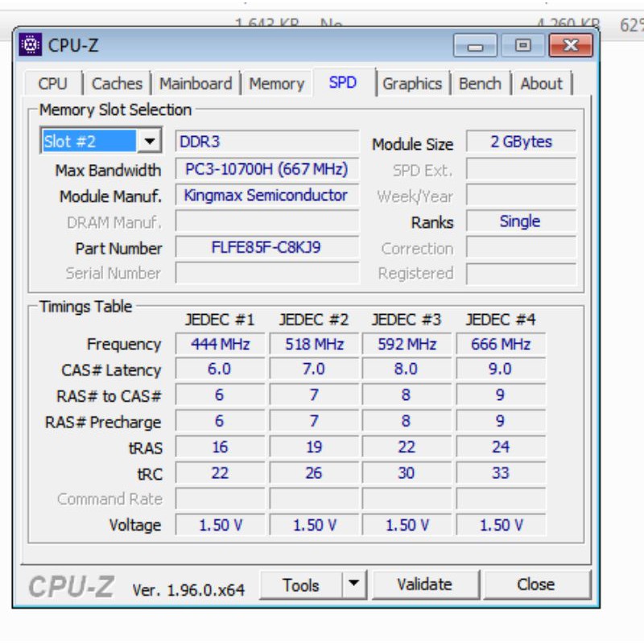This screenshot has width=644, height=644.
Task: Minimize the CPU-Z window
Action: [476, 46]
